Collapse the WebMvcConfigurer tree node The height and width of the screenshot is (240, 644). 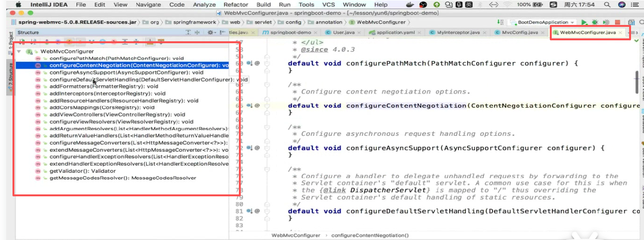pos(18,51)
